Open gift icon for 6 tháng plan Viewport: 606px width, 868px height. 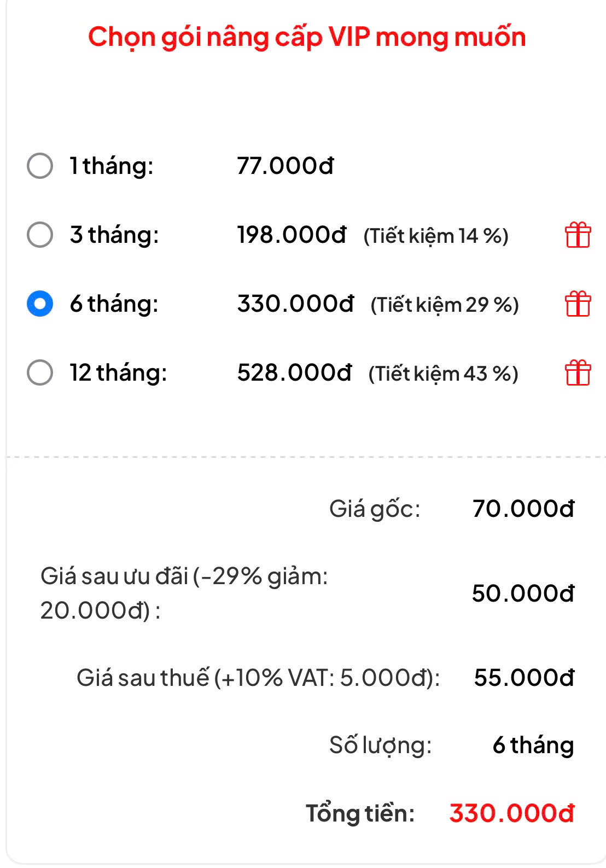578,304
